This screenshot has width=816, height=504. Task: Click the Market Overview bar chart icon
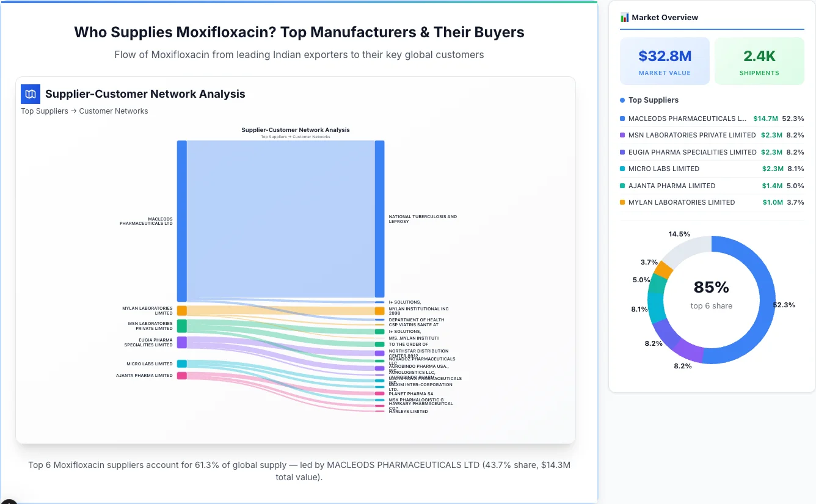pyautogui.click(x=624, y=17)
